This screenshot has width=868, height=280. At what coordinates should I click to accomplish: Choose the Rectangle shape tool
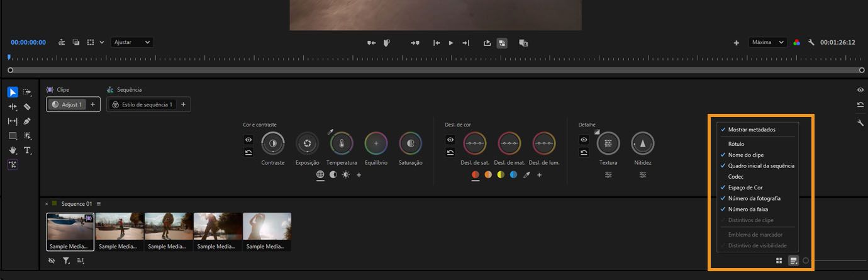(x=13, y=136)
